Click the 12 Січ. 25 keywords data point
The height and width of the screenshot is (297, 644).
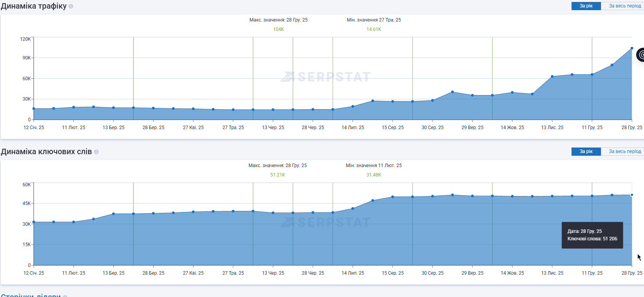[34, 222]
